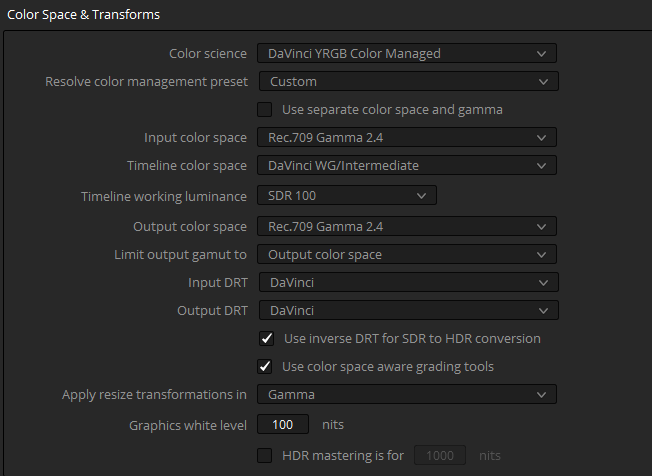Image resolution: width=652 pixels, height=476 pixels.
Task: Uncheck Use color space aware grading tools
Action: tap(264, 366)
